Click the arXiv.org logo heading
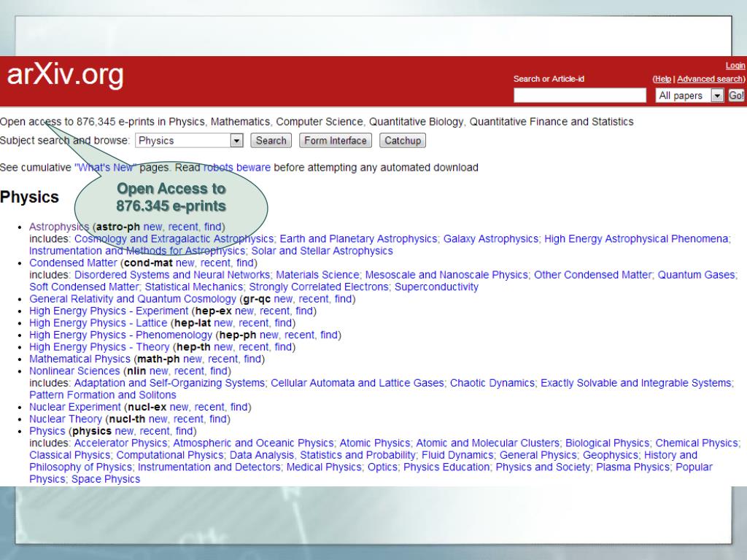The width and height of the screenshot is (747, 560). click(x=65, y=75)
